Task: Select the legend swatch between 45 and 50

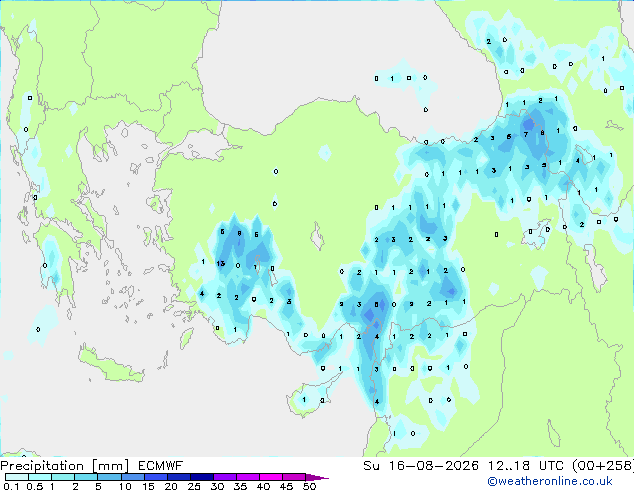Action: [x=294, y=477]
